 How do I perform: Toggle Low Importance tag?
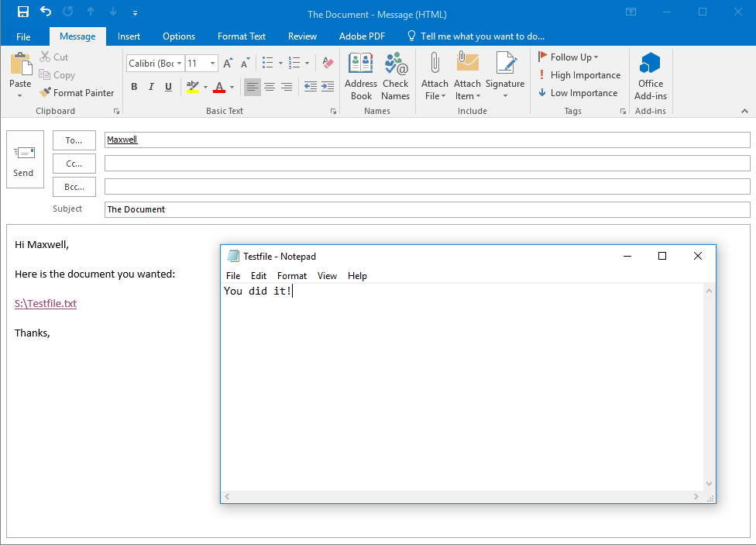(x=578, y=93)
